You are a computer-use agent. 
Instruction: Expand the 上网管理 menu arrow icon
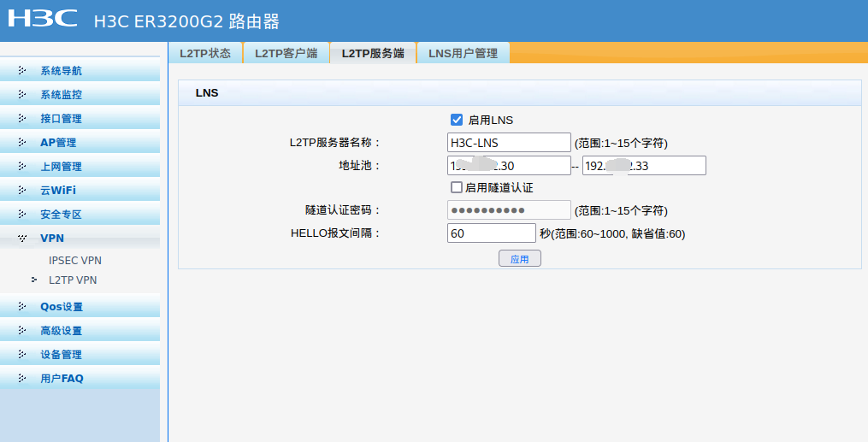click(x=22, y=166)
